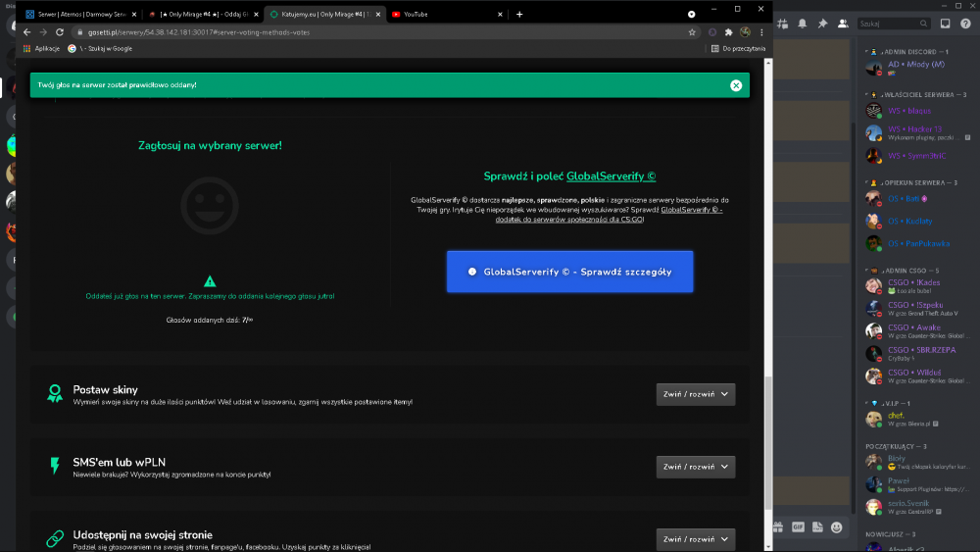Open Discord emoji picker
The image size is (980, 552).
[x=837, y=527]
